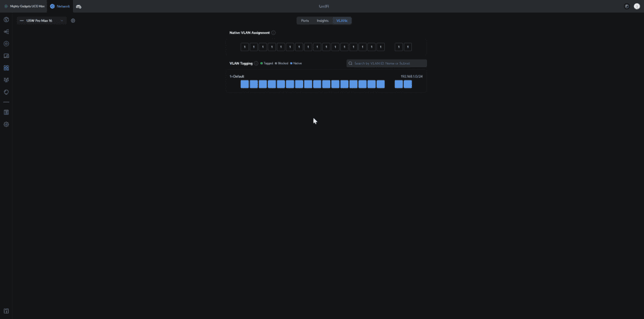Open the UniFi Devices sidebar icon
Image resolution: width=644 pixels, height=319 pixels.
coord(6,43)
